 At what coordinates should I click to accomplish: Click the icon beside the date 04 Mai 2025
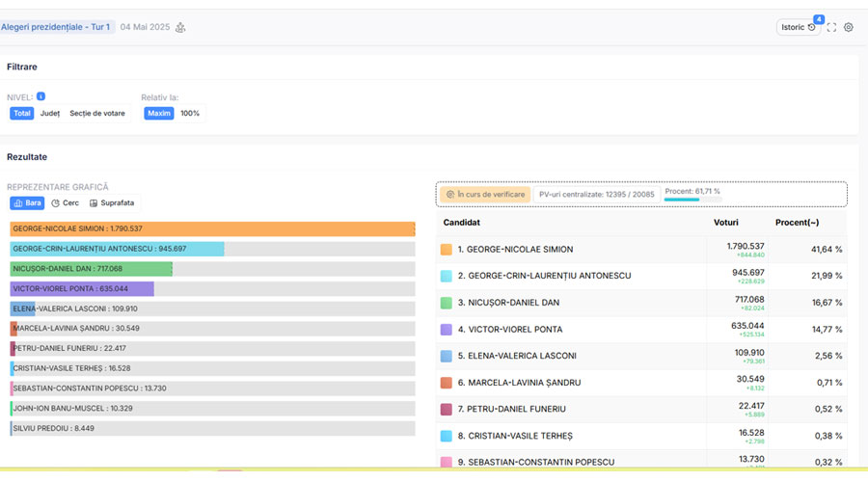coord(180,27)
